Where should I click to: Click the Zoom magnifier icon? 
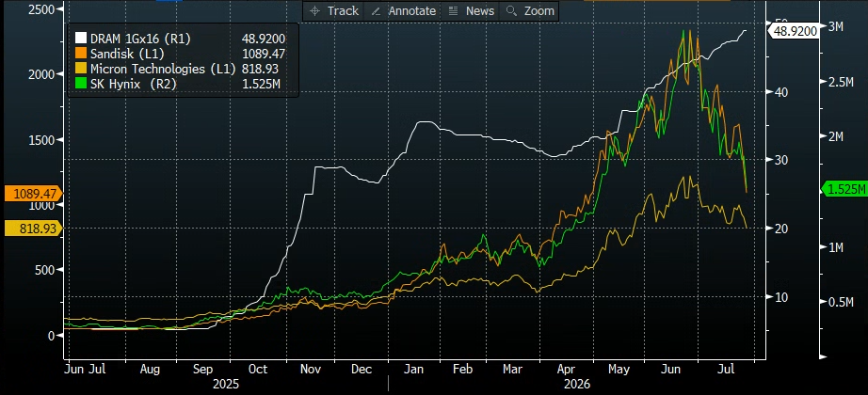tap(511, 11)
